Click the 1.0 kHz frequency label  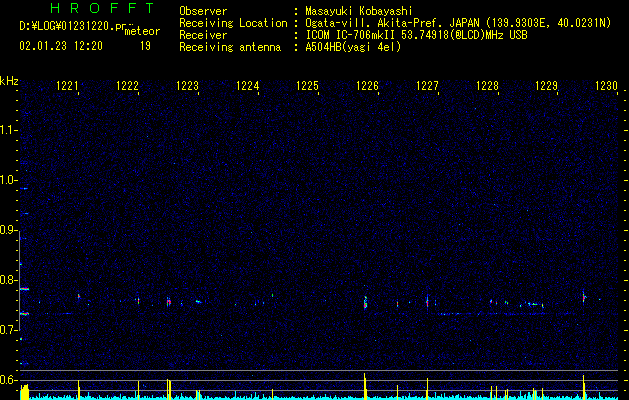pos(8,180)
